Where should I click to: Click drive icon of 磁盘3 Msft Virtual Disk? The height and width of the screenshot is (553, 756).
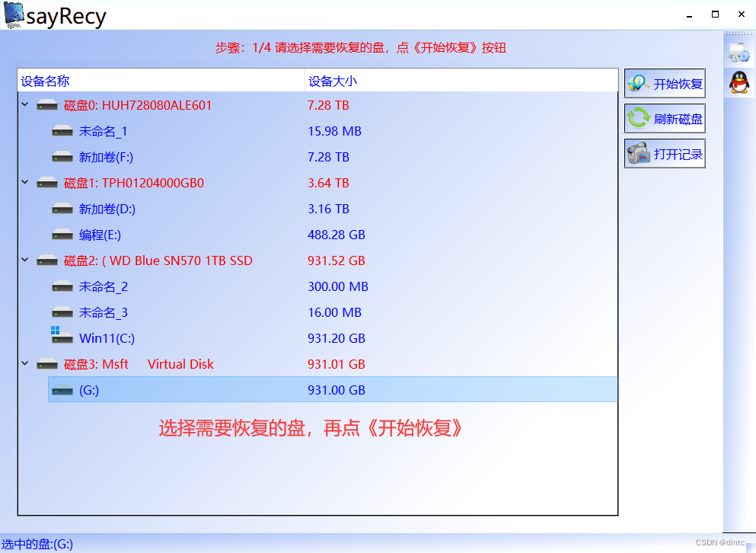(x=47, y=364)
